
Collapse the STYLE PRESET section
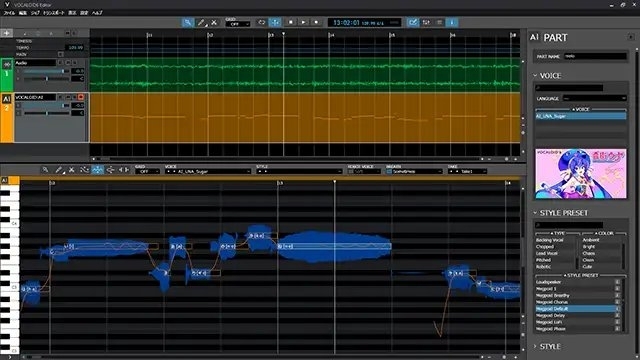(x=535, y=213)
